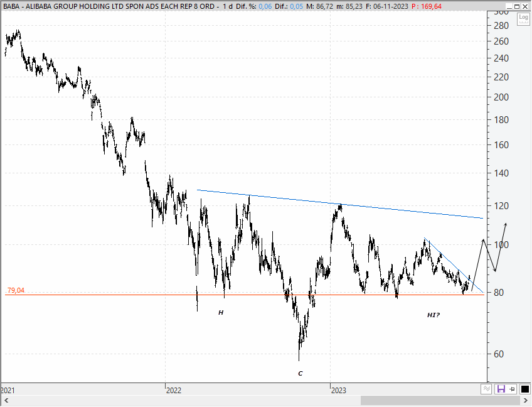Click the 1 d timeframe label in title

[227, 6]
